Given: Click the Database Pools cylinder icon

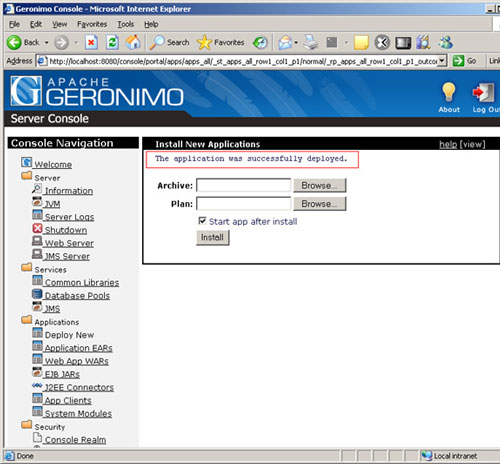Looking at the screenshot, I should click(37, 294).
